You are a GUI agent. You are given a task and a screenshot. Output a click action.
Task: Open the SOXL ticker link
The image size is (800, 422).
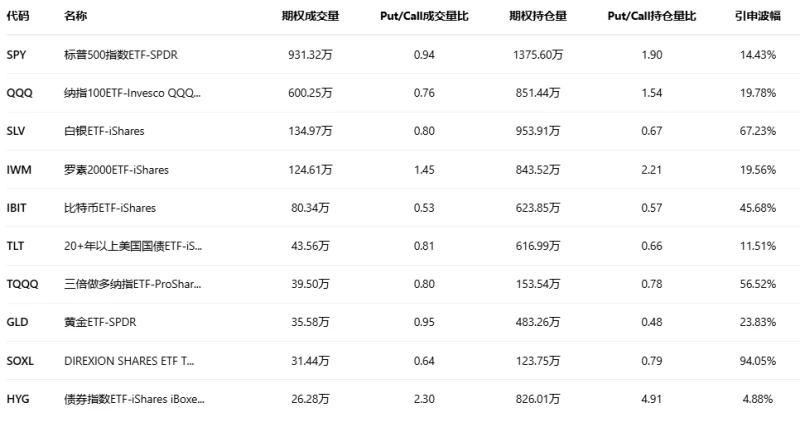point(20,360)
